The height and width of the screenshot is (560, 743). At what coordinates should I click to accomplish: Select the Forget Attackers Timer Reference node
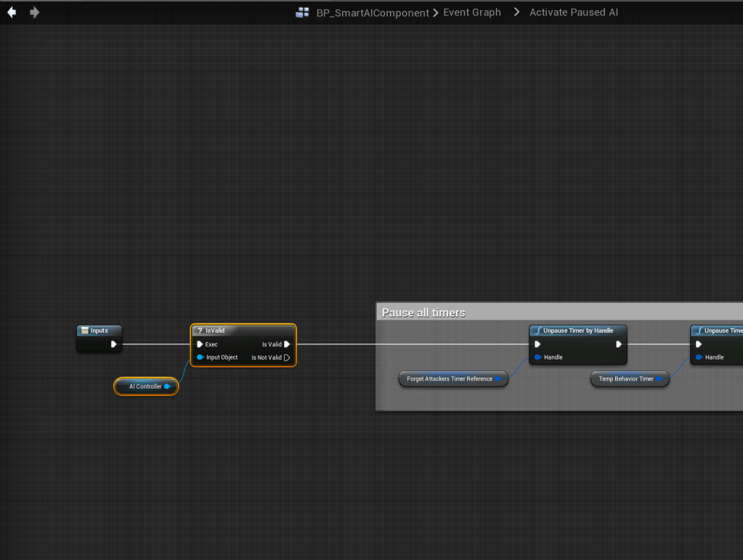450,378
